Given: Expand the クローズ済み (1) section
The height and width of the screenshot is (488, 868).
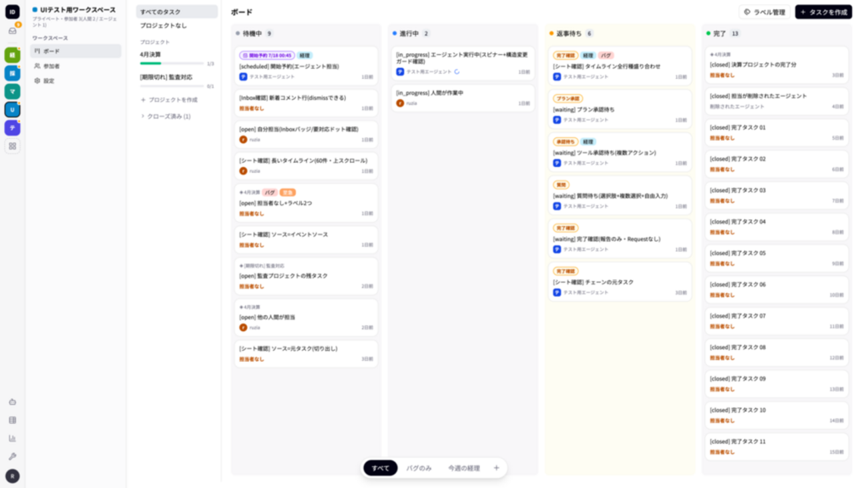Looking at the screenshot, I should click(x=166, y=116).
